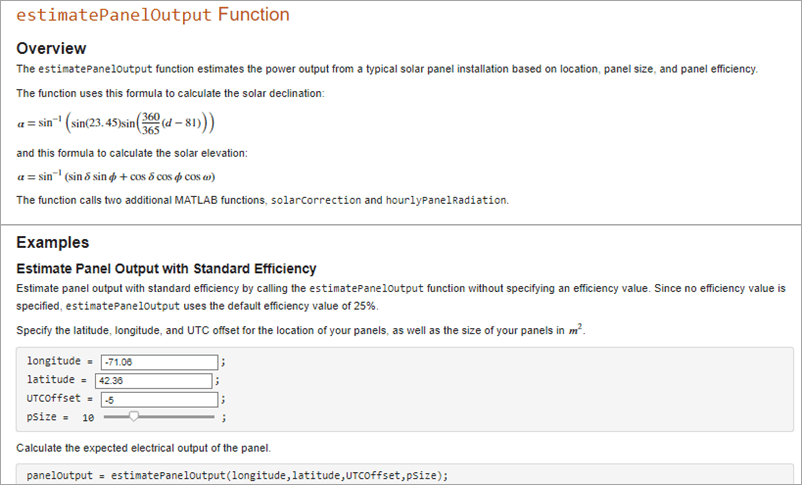This screenshot has width=802, height=485.
Task: Click the pSize slider thumb
Action: (134, 417)
